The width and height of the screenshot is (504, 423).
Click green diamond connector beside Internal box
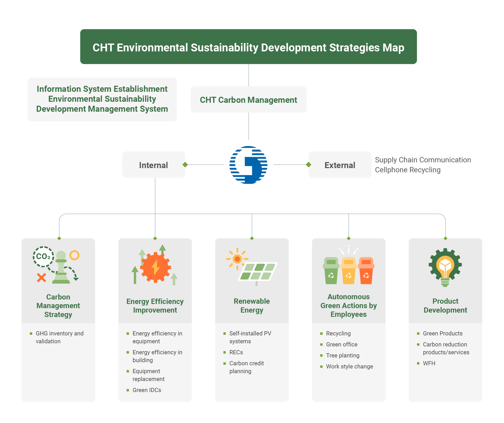(185, 165)
